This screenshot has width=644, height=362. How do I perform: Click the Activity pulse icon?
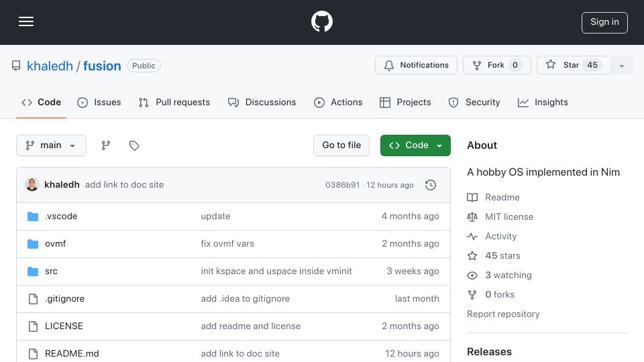(472, 237)
